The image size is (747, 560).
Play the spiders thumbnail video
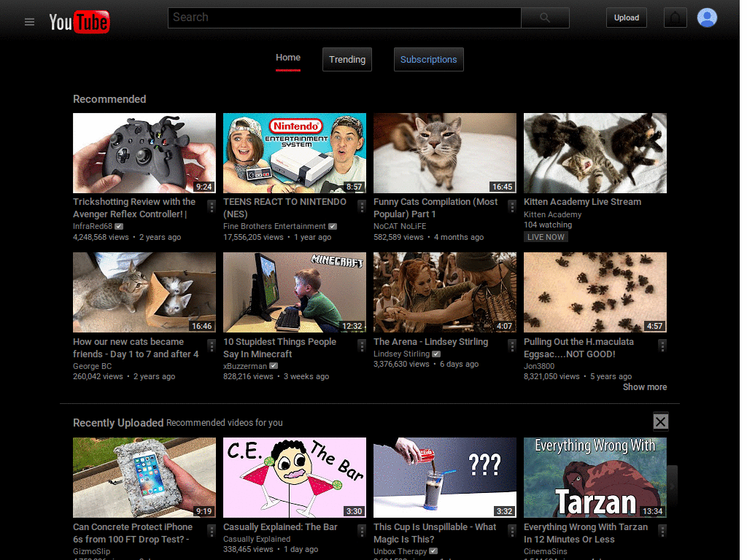point(595,292)
